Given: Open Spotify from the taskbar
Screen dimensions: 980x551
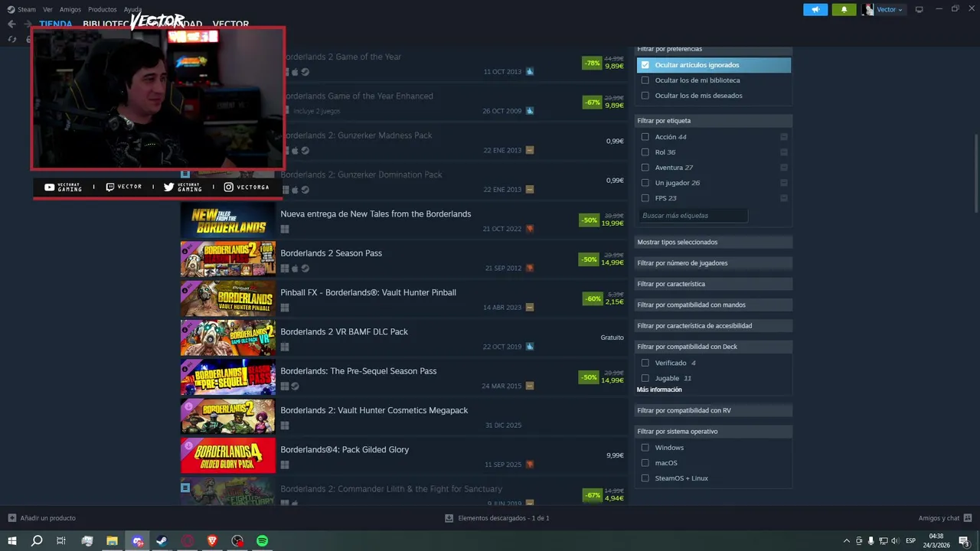Looking at the screenshot, I should [262, 541].
